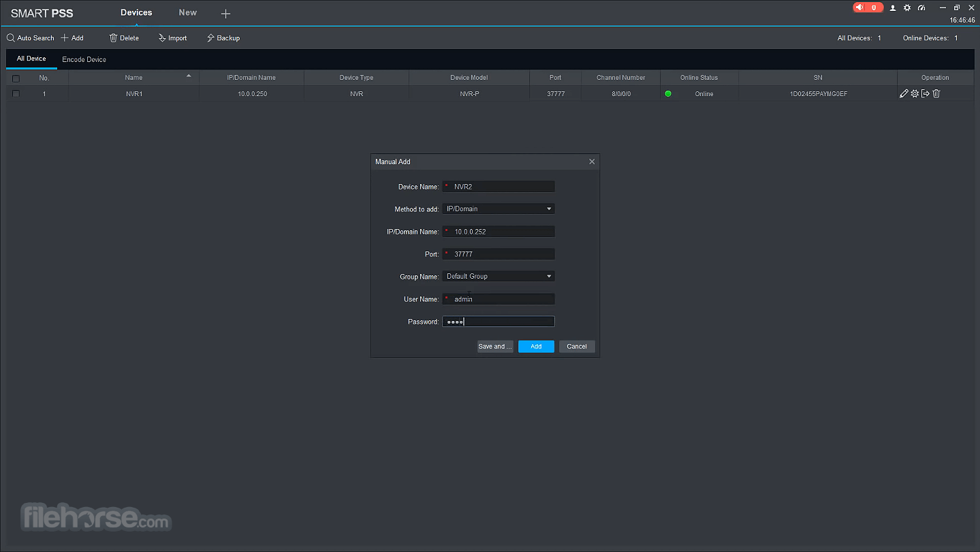Select the Encode Device tab
The width and height of the screenshot is (980, 552).
click(x=84, y=59)
